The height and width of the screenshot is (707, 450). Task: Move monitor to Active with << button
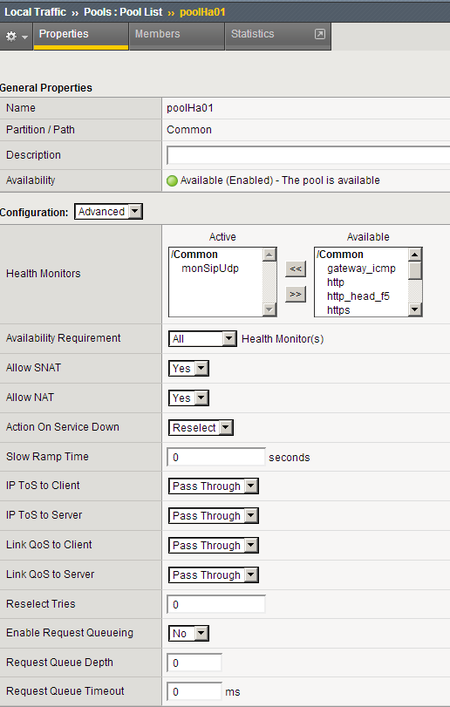(295, 269)
